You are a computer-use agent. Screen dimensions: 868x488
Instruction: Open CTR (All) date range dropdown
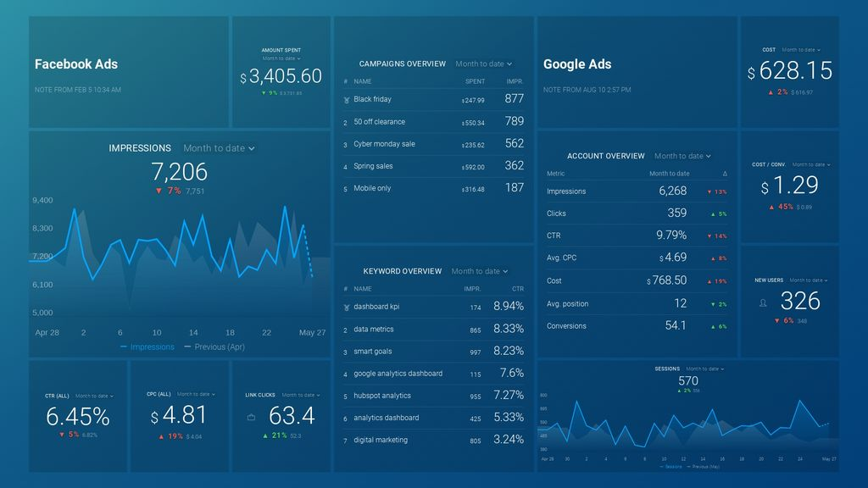coord(94,396)
